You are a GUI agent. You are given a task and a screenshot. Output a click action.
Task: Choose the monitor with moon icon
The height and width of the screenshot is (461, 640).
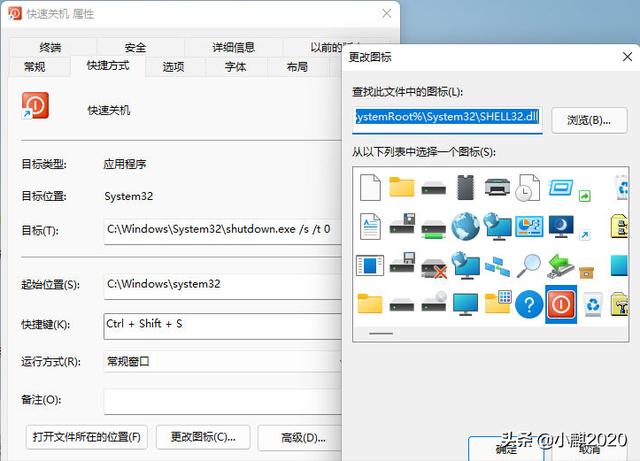(561, 226)
